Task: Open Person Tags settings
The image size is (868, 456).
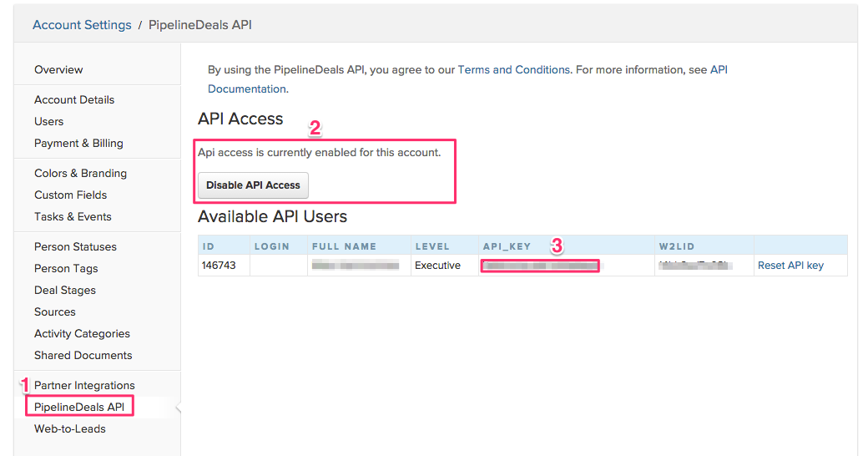Action: tap(66, 269)
